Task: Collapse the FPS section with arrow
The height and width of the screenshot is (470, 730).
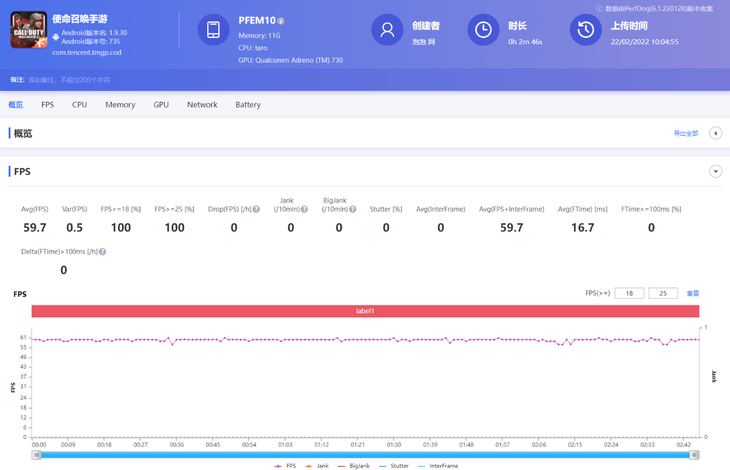Action: (715, 172)
